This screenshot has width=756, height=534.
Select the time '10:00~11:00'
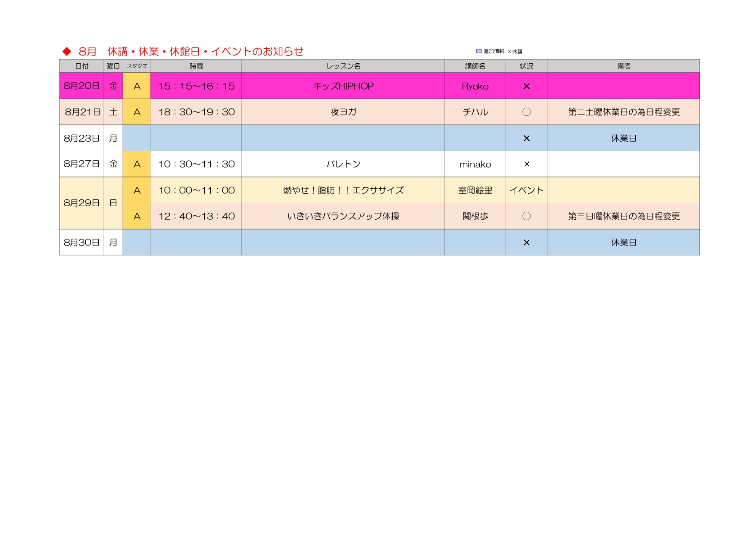[197, 190]
